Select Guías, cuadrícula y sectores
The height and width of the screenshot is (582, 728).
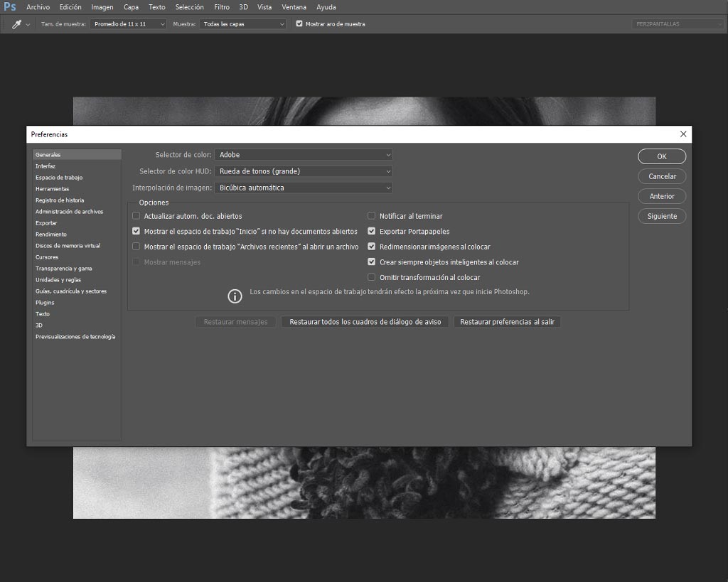click(71, 291)
